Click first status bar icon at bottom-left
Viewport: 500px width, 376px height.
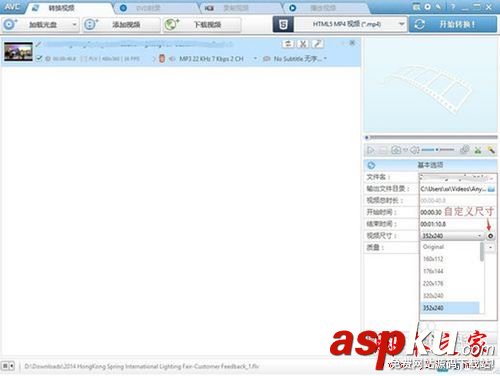5,366
